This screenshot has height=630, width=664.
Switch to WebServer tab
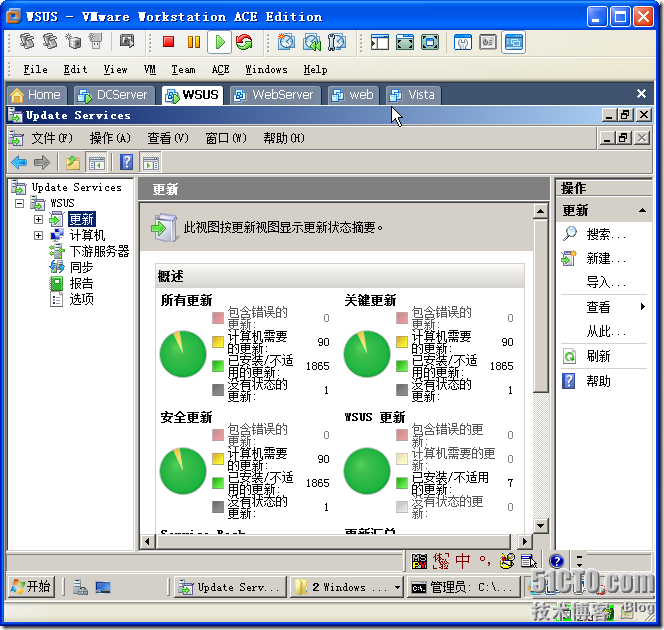click(x=275, y=95)
